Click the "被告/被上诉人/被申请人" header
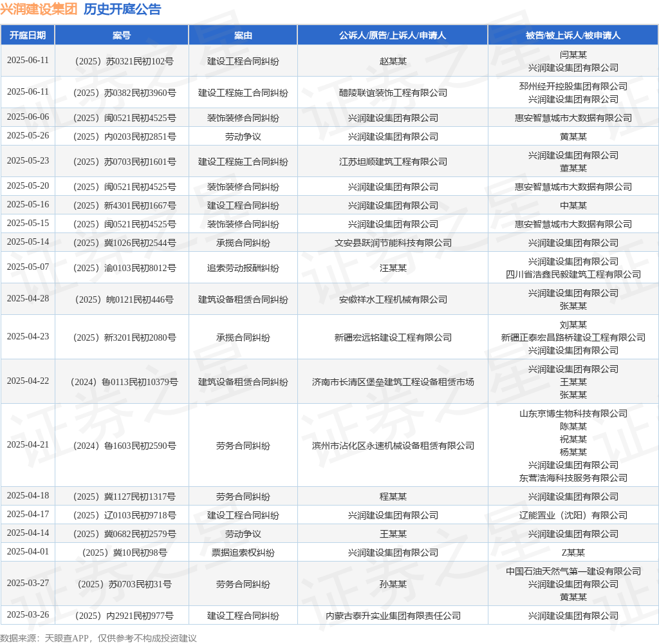This screenshot has width=659, height=644. [x=573, y=35]
